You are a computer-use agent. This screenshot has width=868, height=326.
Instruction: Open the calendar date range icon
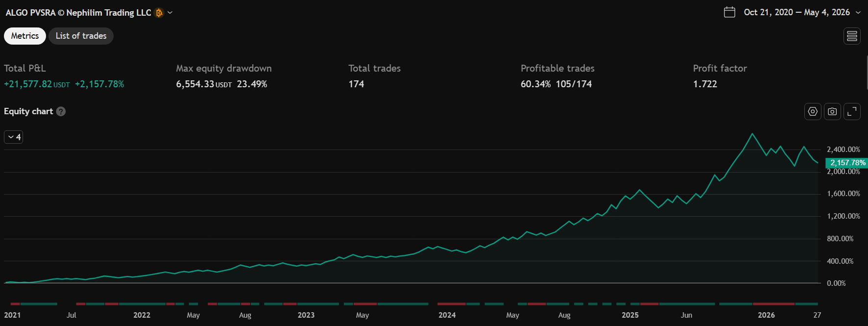tap(729, 12)
